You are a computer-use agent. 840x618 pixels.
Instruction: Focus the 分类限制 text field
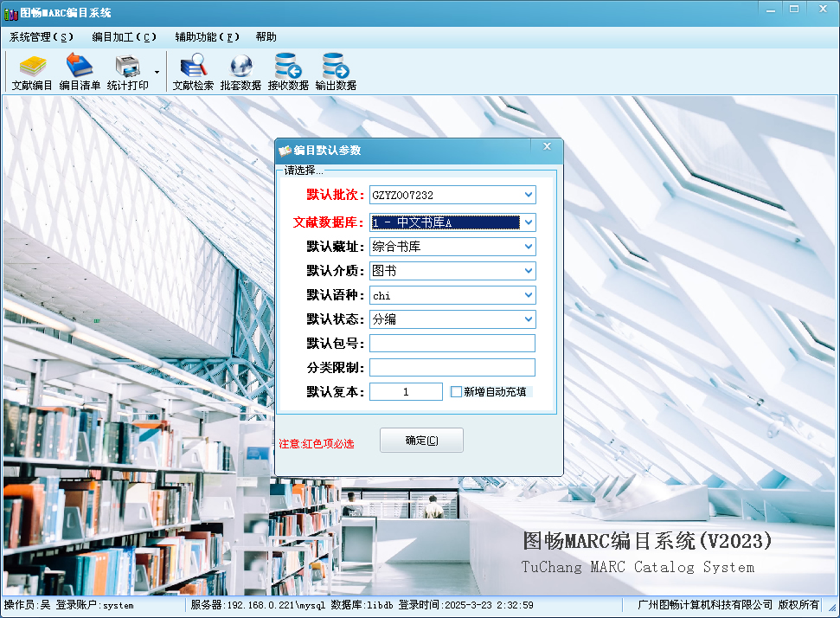pyautogui.click(x=452, y=368)
